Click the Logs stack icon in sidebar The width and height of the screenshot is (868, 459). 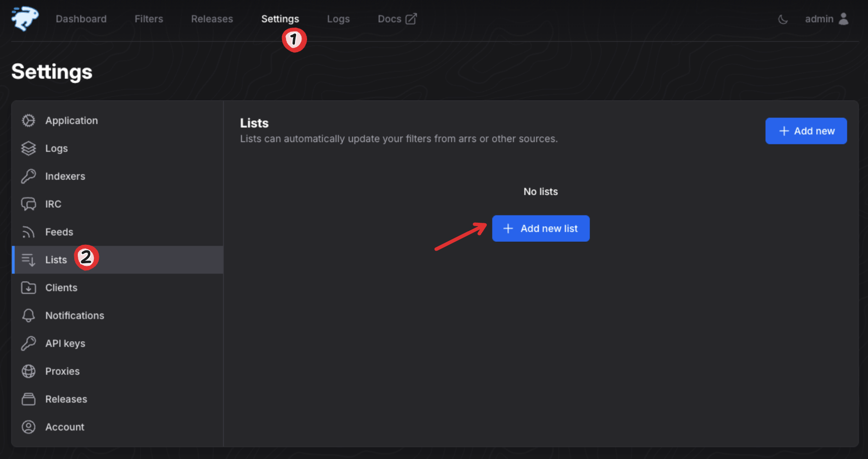point(29,148)
